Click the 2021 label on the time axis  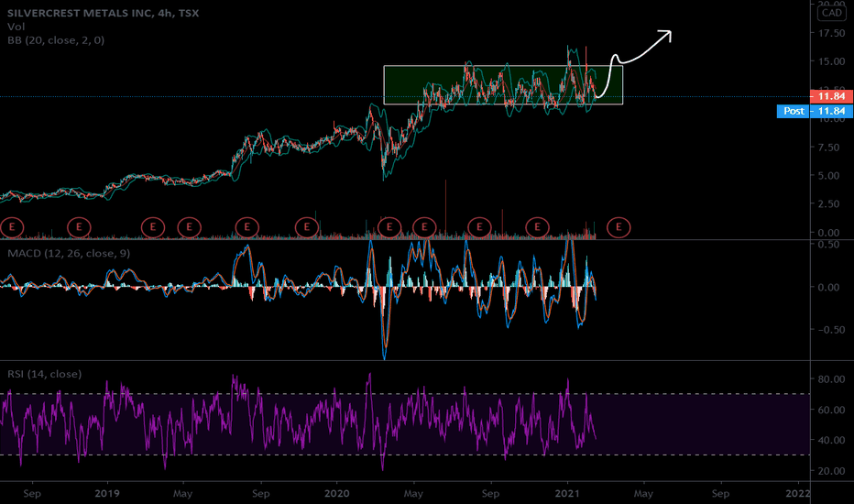point(567,494)
